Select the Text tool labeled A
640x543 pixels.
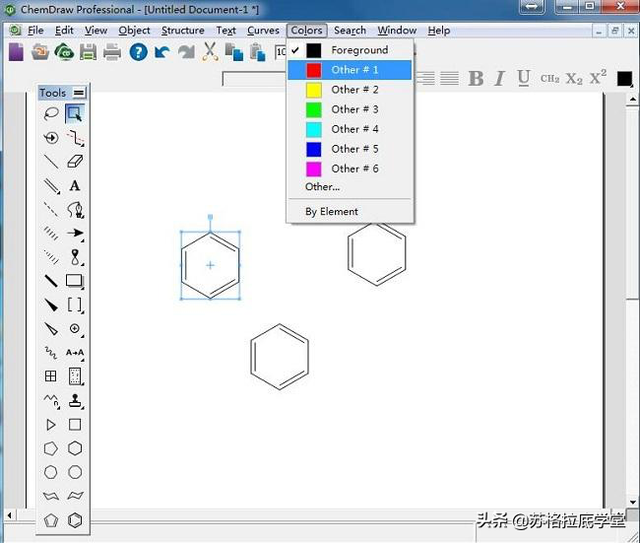tap(75, 186)
